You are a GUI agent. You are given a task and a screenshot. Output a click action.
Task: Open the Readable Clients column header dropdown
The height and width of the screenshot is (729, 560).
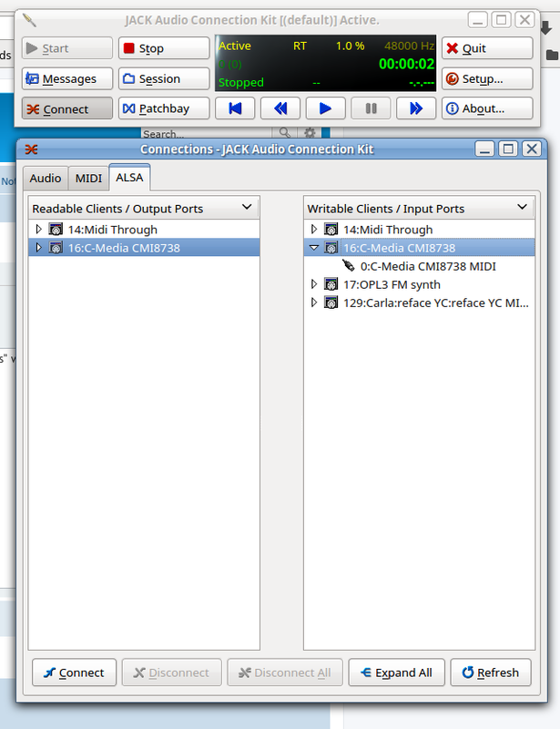pyautogui.click(x=247, y=208)
